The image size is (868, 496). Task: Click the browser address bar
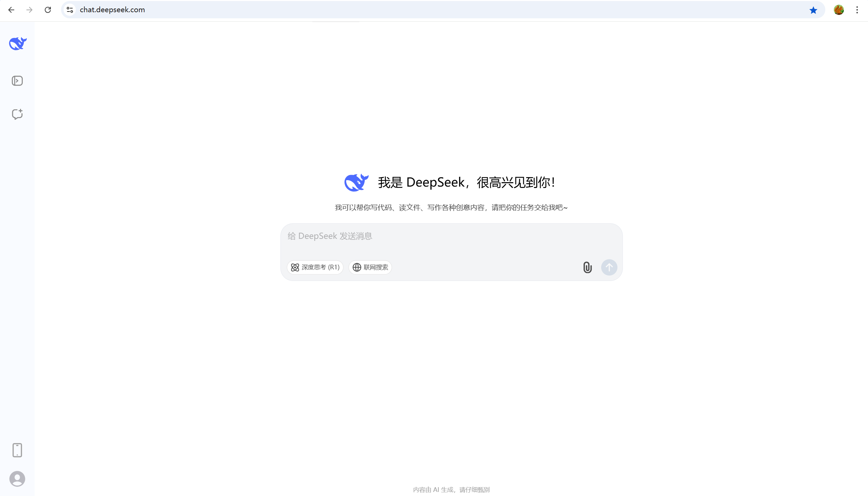[238, 9]
